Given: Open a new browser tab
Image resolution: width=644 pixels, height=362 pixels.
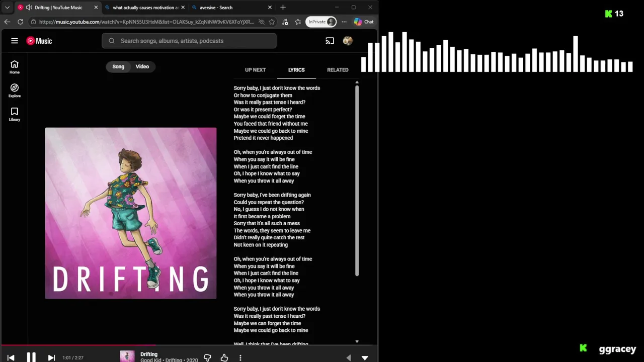Looking at the screenshot, I should [x=283, y=8].
